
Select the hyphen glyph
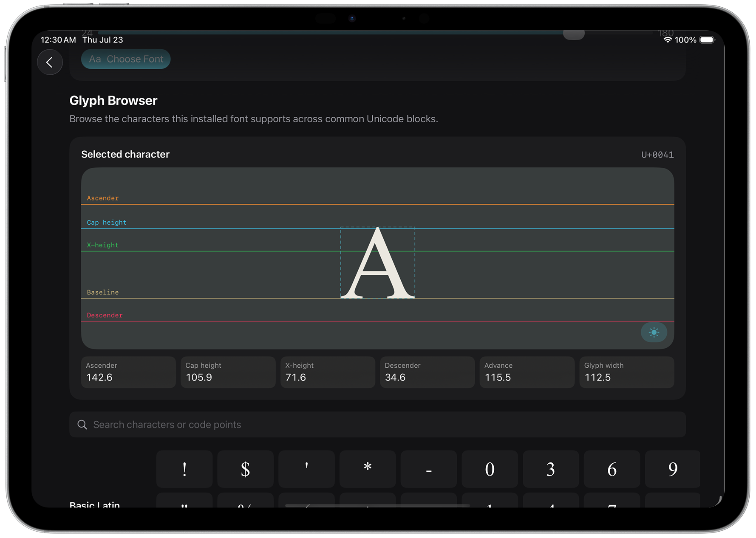(x=429, y=469)
